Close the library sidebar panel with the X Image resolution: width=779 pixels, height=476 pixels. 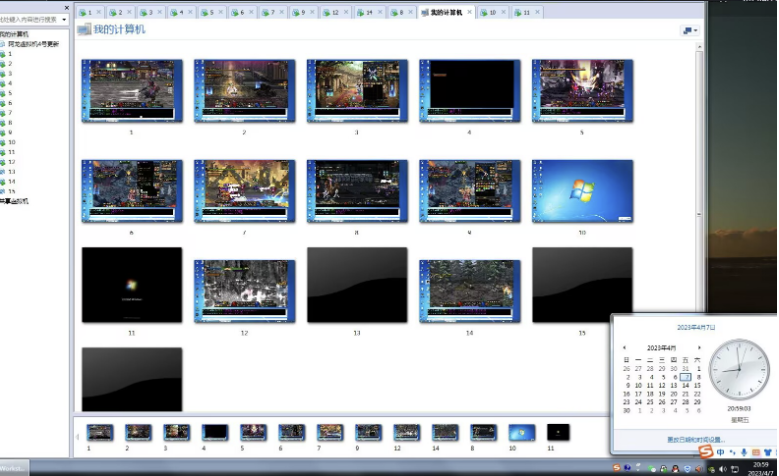67,8
